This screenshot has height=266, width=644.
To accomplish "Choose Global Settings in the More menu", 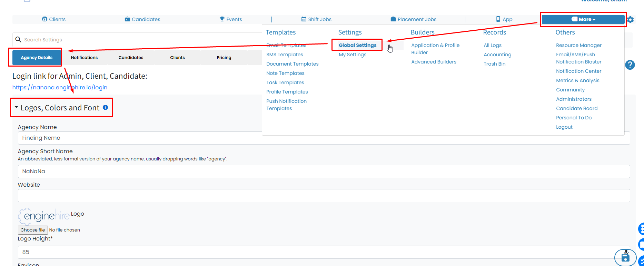I will click(x=358, y=45).
